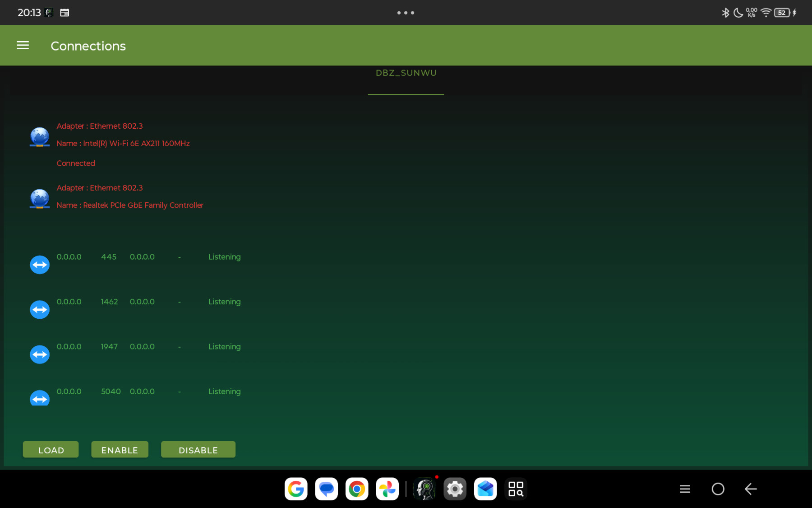Tap connection arrow icon for port 445

[x=40, y=265]
